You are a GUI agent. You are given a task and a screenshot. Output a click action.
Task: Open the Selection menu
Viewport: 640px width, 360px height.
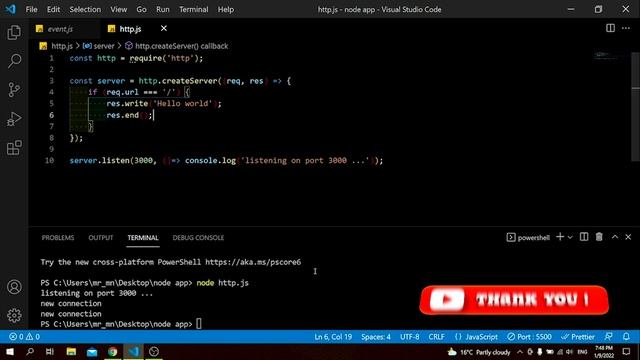(x=85, y=9)
